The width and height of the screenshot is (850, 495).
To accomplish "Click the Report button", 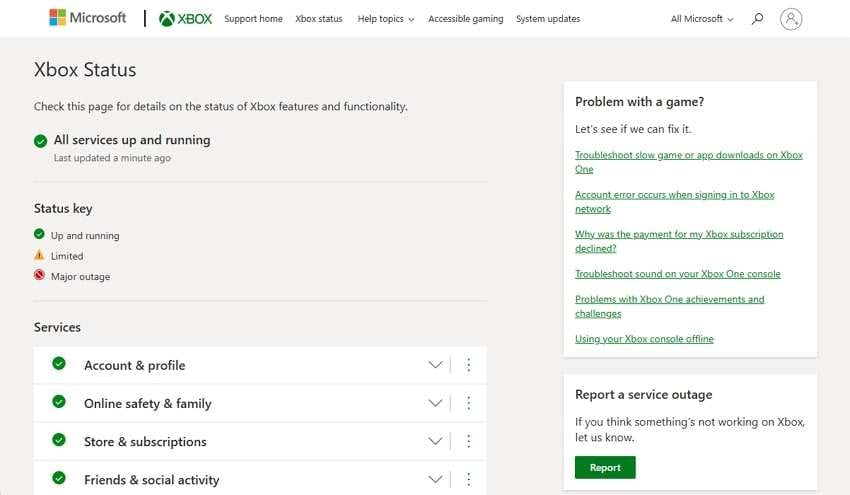I will click(605, 467).
